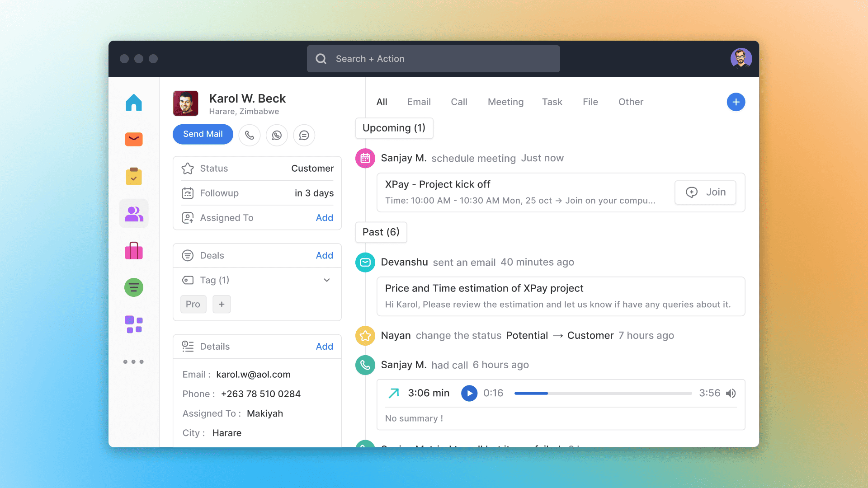Switch to the Email tab
868x488 pixels.
(419, 102)
